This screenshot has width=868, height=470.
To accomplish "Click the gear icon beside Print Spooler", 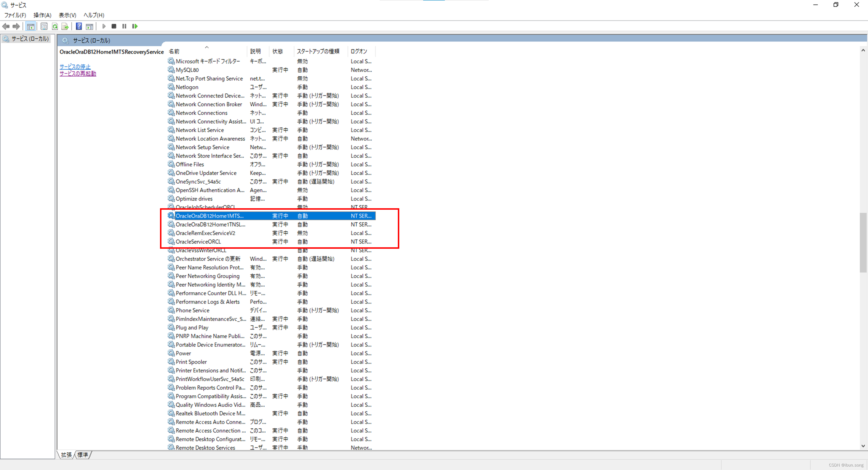I will [x=171, y=362].
